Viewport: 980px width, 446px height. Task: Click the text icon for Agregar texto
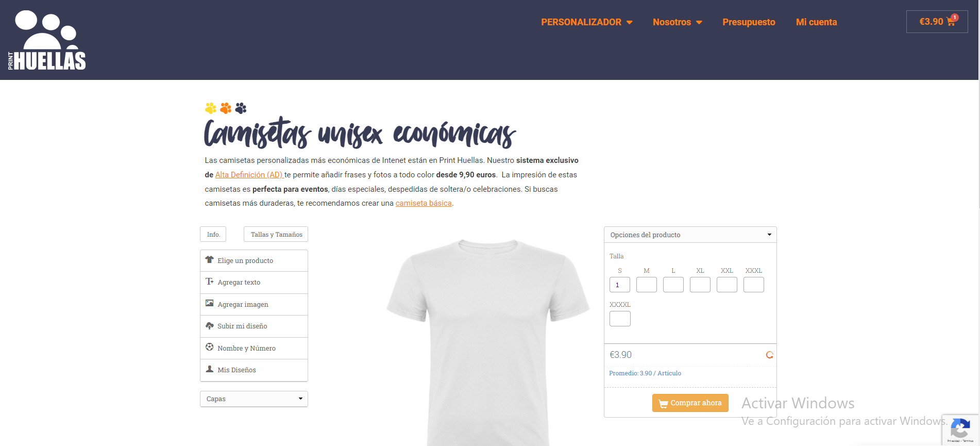point(210,282)
